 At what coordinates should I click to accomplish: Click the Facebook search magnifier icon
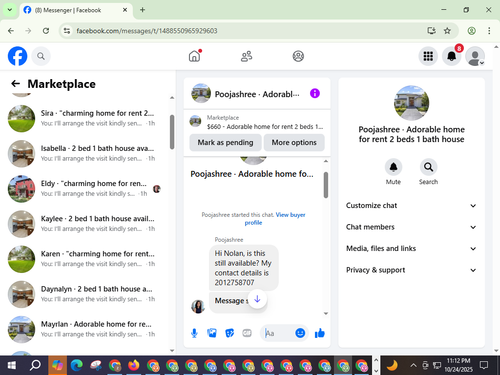tap(41, 56)
